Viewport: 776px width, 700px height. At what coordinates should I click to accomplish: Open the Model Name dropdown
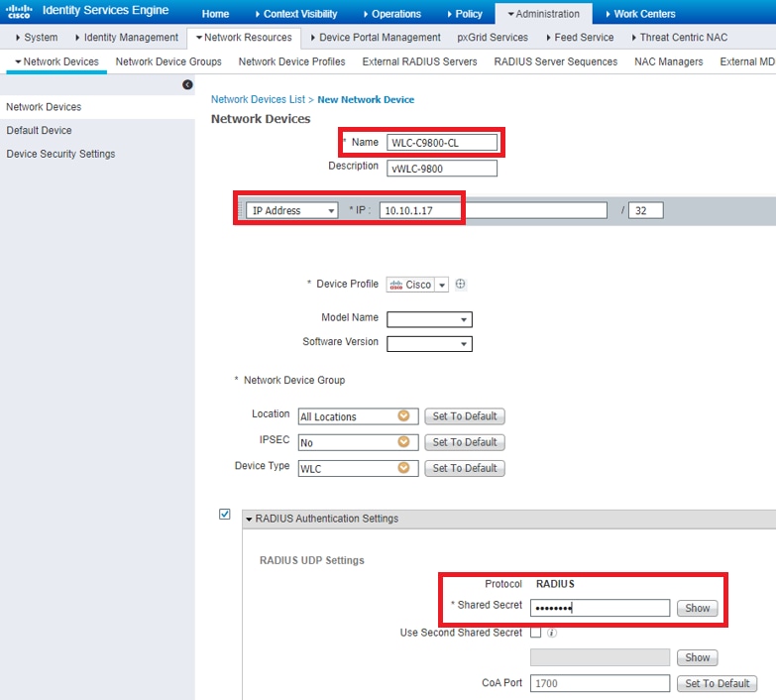429,319
